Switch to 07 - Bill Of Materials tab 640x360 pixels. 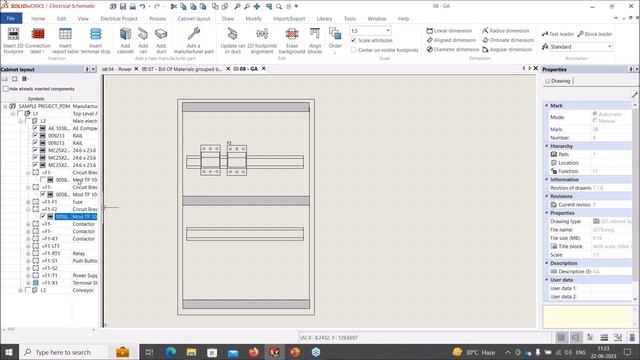(x=182, y=69)
